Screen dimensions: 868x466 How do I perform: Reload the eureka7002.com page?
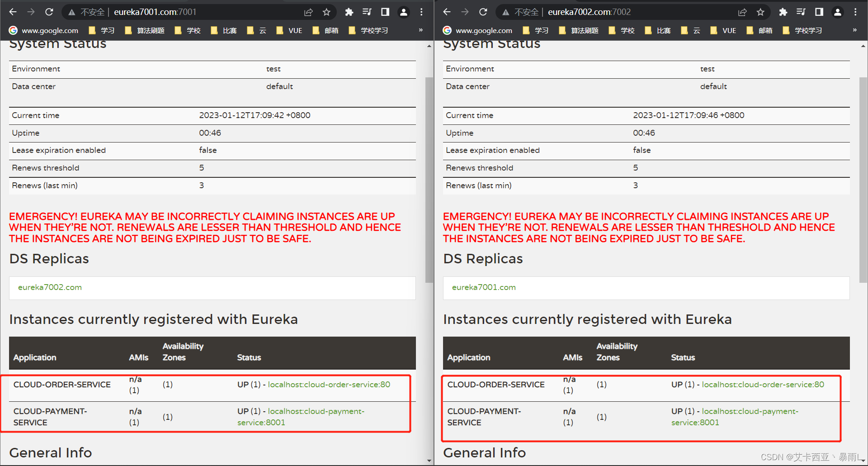[x=483, y=12]
